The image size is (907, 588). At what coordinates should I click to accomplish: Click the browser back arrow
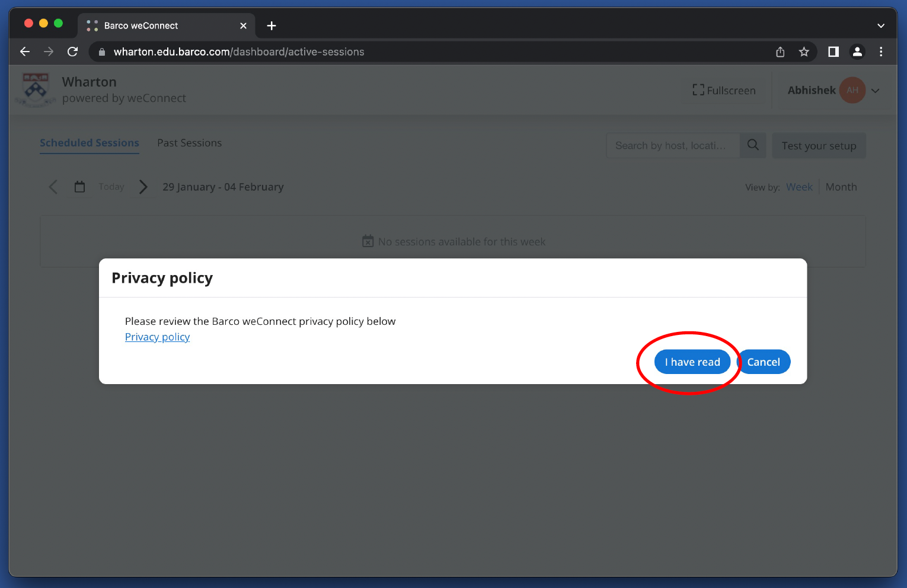click(x=25, y=52)
